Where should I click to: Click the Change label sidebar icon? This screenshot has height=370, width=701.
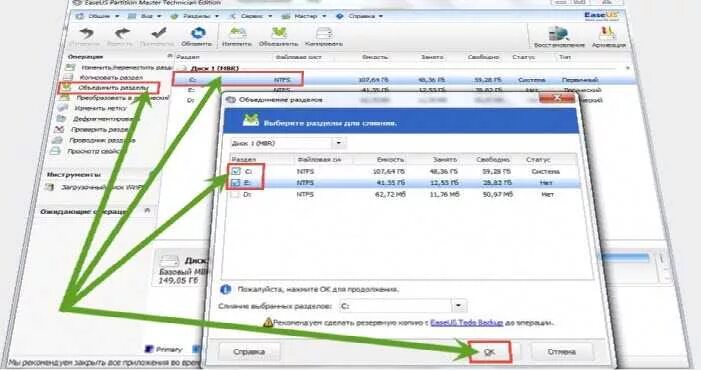[63, 108]
